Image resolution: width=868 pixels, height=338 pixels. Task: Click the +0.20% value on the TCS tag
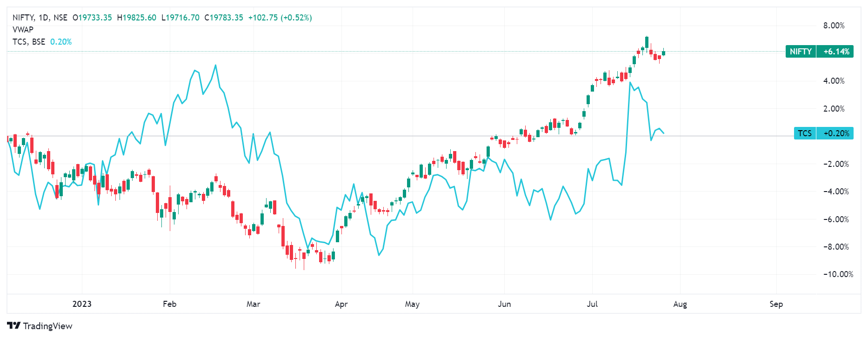point(836,133)
